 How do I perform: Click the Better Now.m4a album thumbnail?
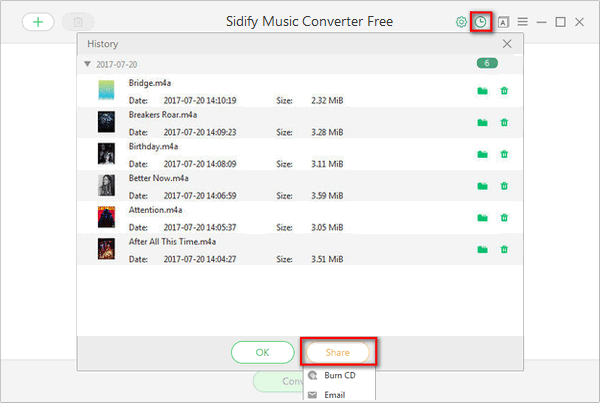pyautogui.click(x=106, y=185)
